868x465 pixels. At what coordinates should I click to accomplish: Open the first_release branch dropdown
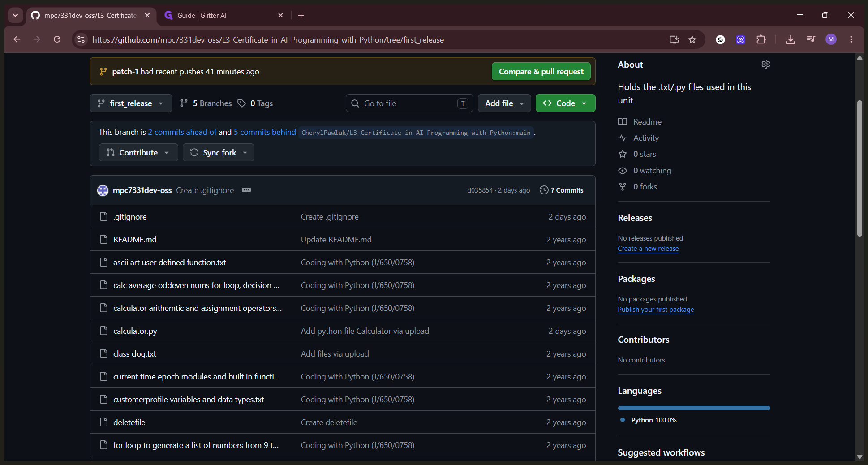point(131,103)
